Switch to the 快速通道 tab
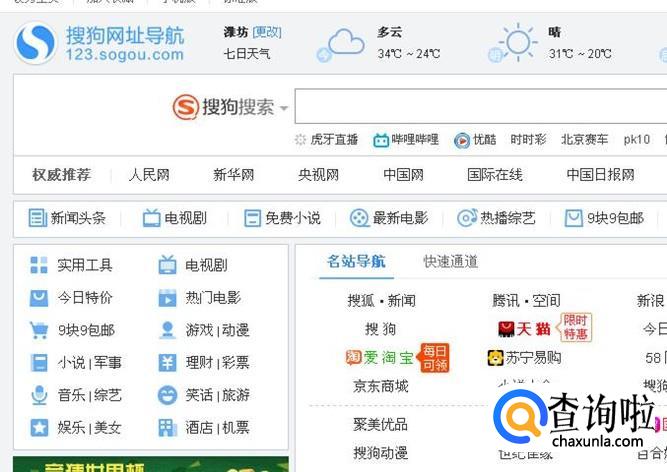Viewport: 667px width, 472px height. (x=450, y=262)
